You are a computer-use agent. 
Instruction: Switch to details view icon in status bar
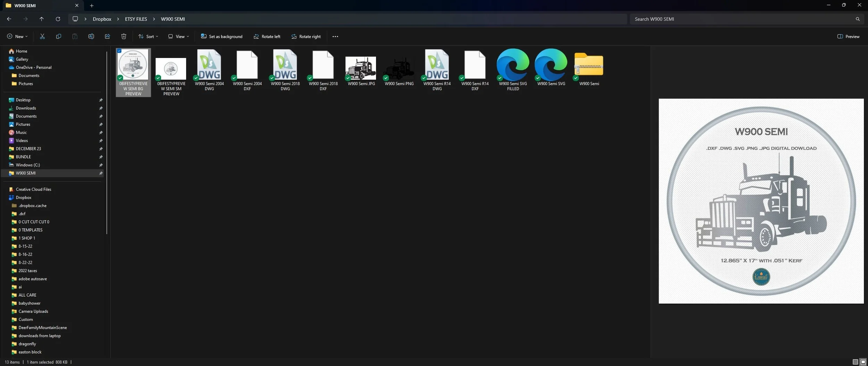pyautogui.click(x=855, y=362)
